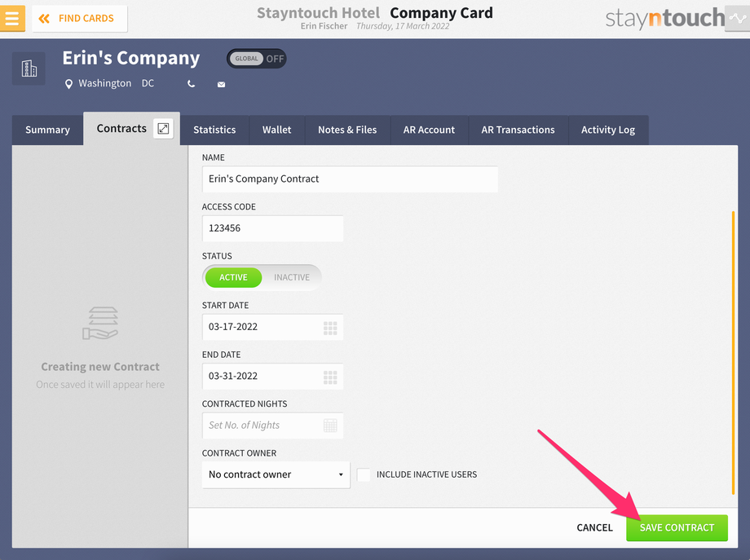This screenshot has height=560, width=750.
Task: Switch to the AR Account tab
Action: (429, 130)
